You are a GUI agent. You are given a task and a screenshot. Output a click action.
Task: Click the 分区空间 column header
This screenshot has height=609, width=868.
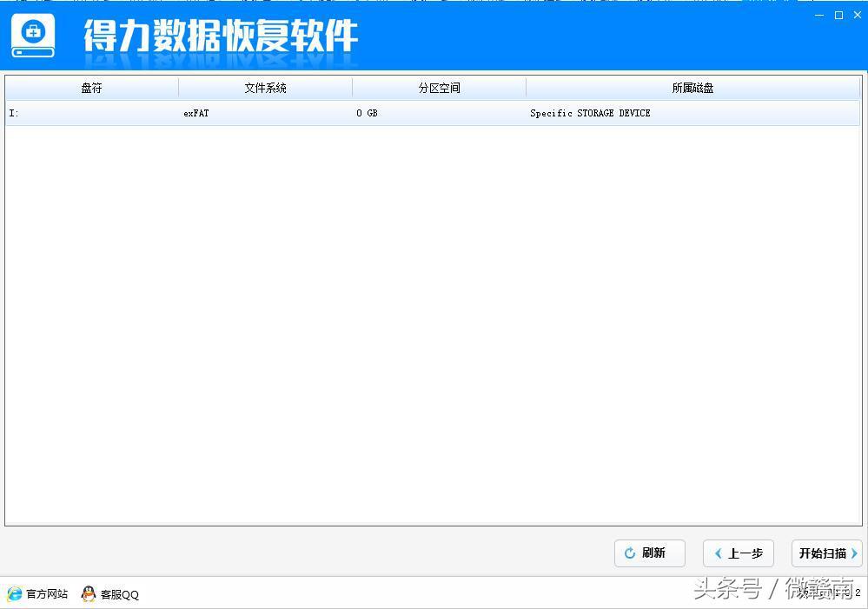point(439,88)
